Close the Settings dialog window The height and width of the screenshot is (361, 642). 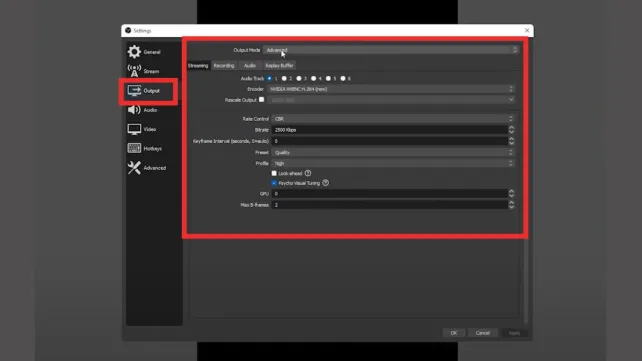(x=527, y=30)
